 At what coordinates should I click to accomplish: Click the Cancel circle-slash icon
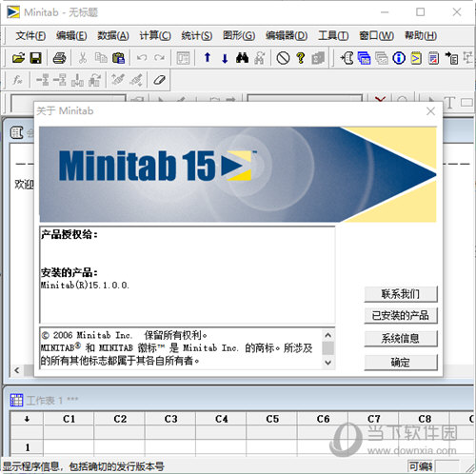coord(283,58)
